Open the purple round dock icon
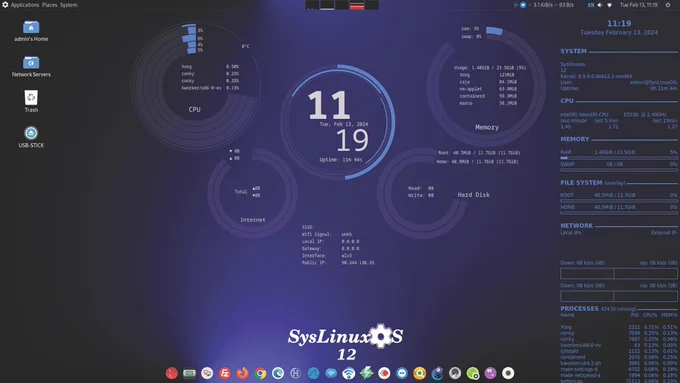680x383 pixels. pyautogui.click(x=490, y=373)
